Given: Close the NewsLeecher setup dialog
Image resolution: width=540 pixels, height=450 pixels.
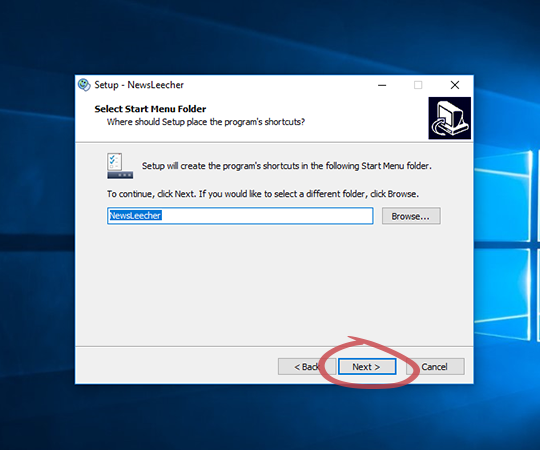Looking at the screenshot, I should [x=455, y=85].
